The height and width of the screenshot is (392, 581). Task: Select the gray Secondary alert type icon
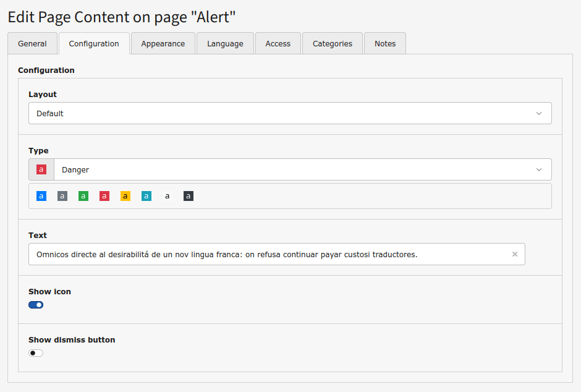tap(62, 196)
